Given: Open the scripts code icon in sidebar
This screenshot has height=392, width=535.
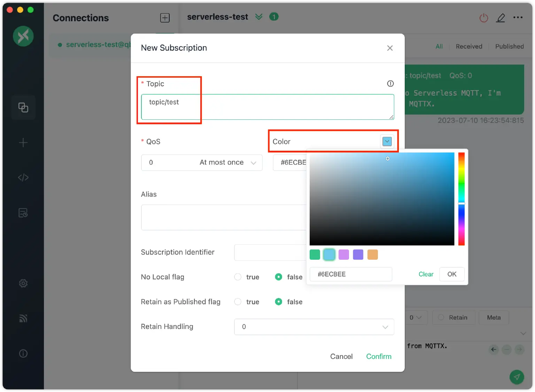Looking at the screenshot, I should (23, 178).
